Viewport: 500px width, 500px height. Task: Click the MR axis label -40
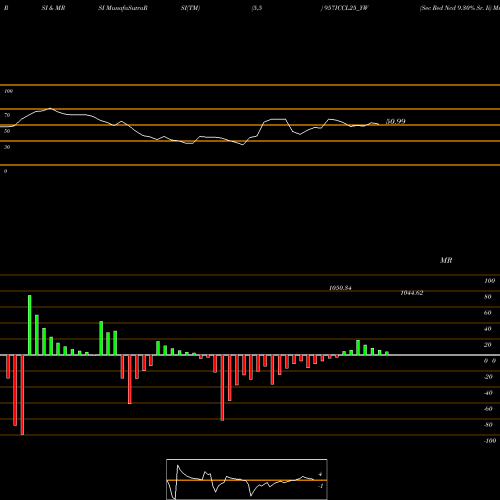tap(488, 393)
